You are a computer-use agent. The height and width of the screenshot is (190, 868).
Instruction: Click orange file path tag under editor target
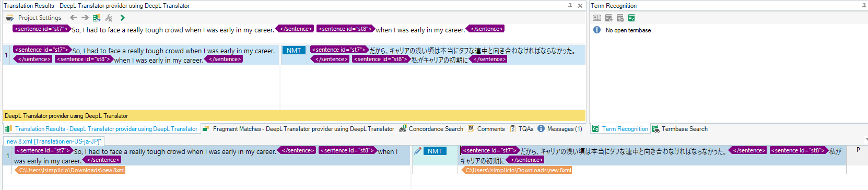(517, 170)
